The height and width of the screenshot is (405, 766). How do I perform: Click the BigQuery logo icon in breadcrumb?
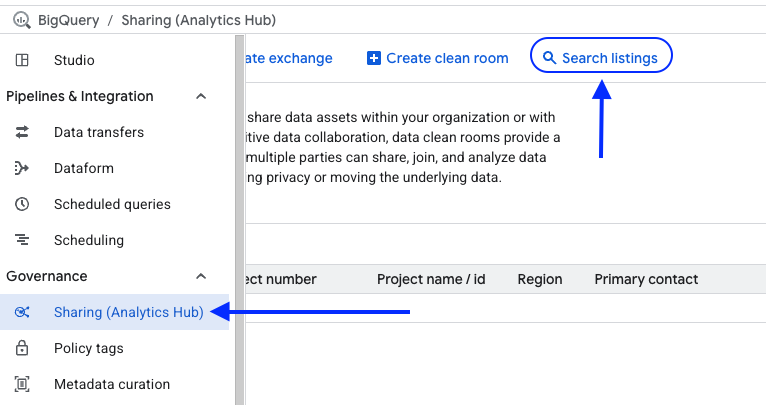21,20
